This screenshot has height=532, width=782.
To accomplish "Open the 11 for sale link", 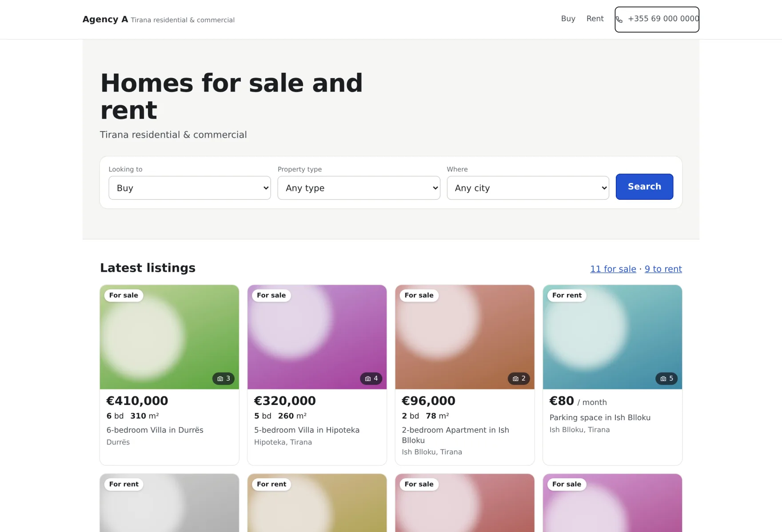I will (613, 269).
